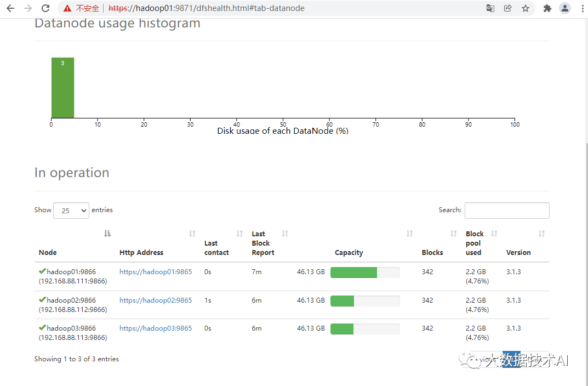Image resolution: width=588 pixels, height=386 pixels.
Task: Open the Show entries dropdown
Action: coord(71,211)
